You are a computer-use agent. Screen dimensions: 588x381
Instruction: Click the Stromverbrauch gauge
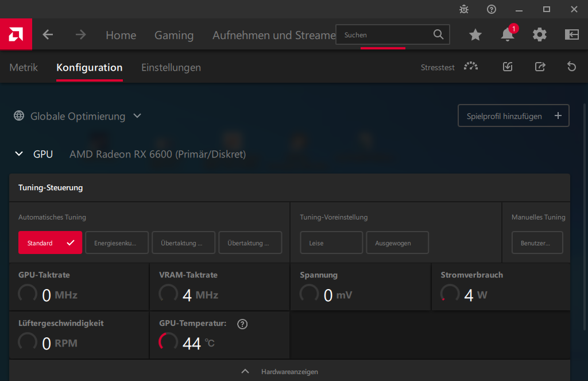[450, 294]
